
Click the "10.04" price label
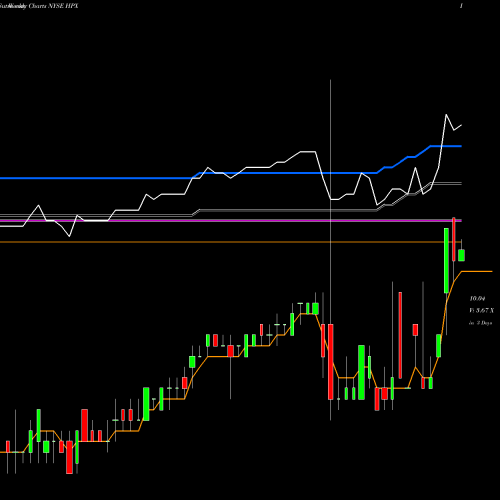(477, 299)
